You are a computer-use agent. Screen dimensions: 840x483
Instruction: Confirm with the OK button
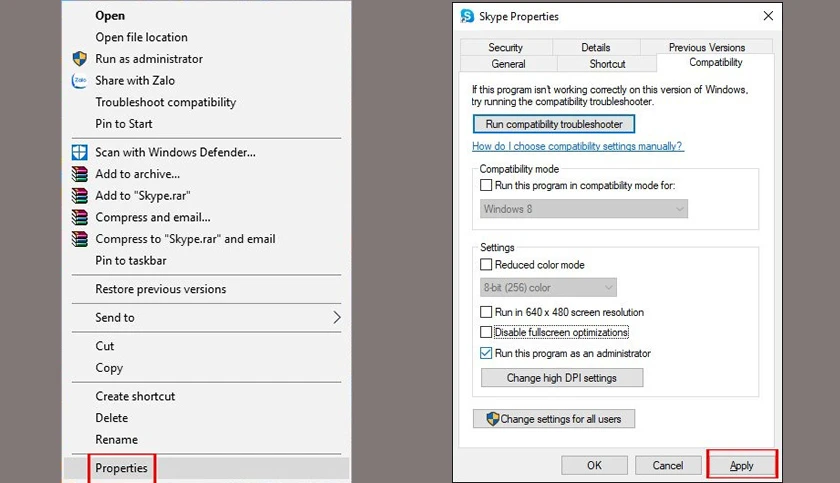coord(594,465)
